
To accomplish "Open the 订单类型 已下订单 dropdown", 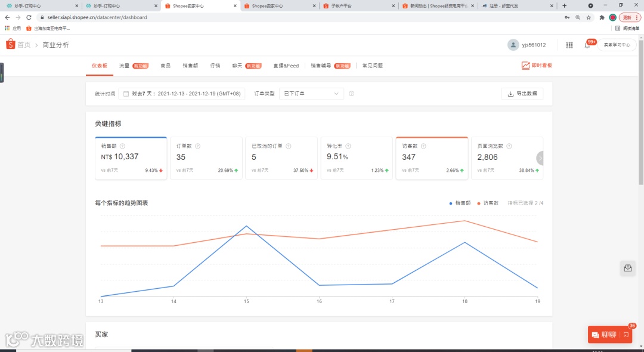I will click(x=311, y=94).
